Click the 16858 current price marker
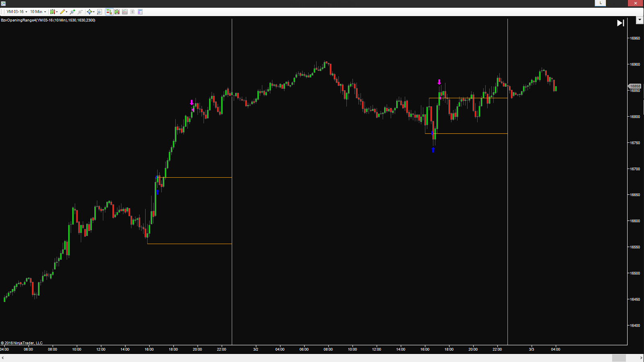 click(635, 86)
